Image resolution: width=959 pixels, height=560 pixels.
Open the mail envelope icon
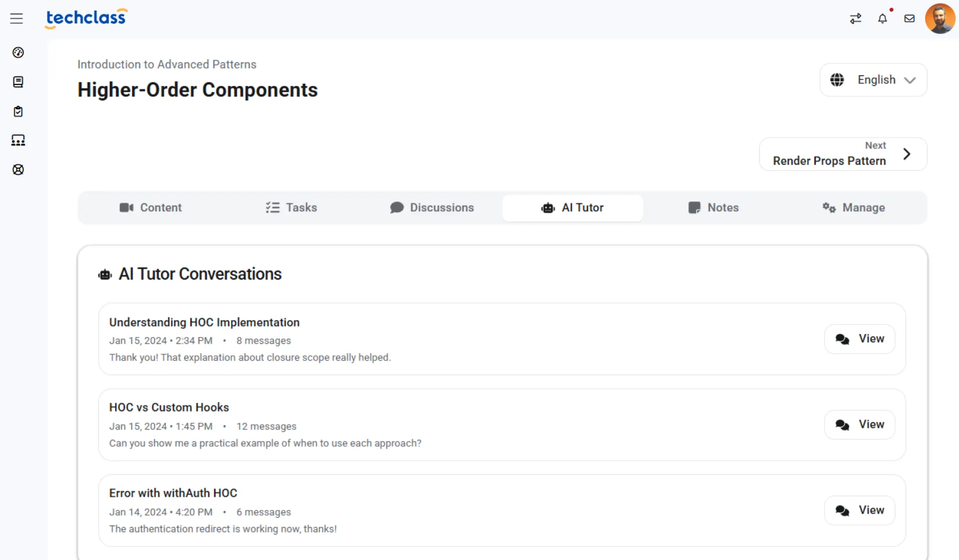pos(910,18)
